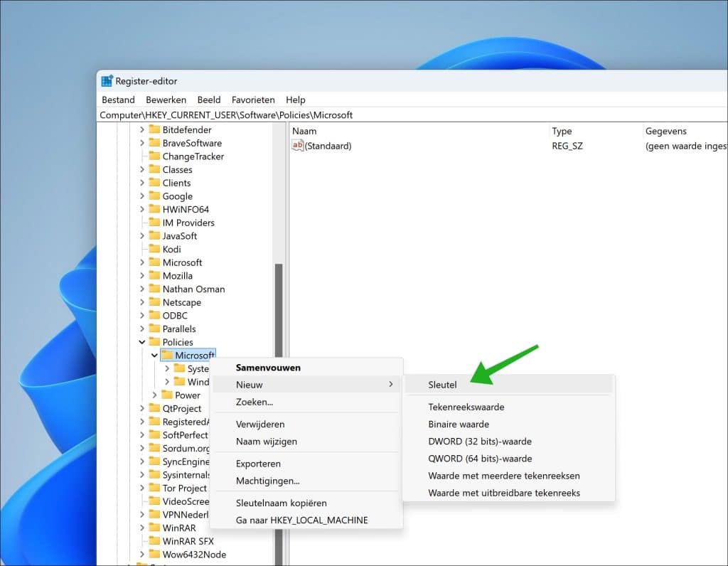Click the tree pane vertical scrollbar thumb
This screenshot has height=566, width=728.
(x=279, y=312)
